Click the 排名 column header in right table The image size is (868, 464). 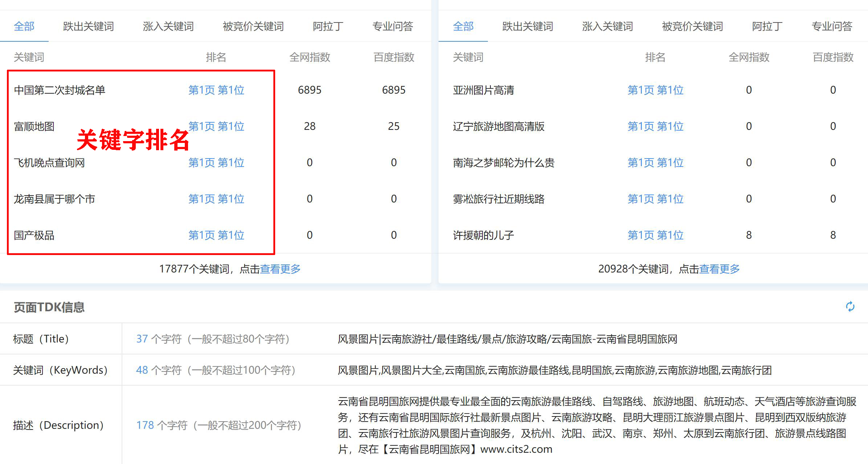655,57
